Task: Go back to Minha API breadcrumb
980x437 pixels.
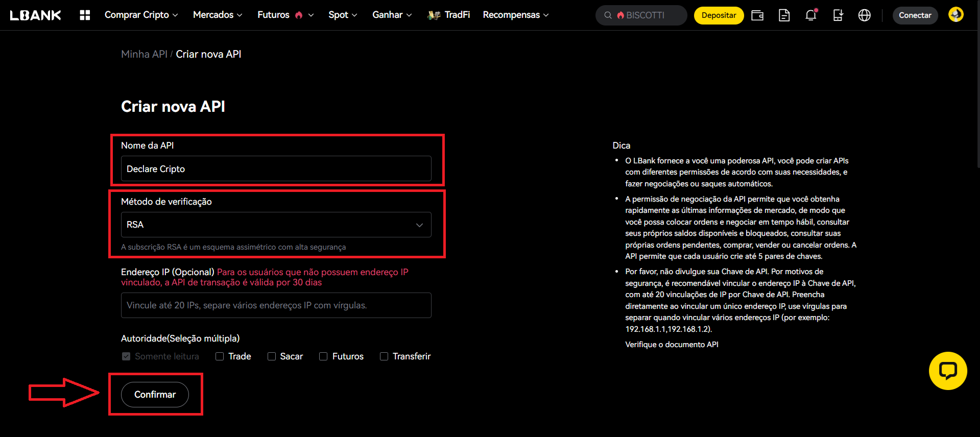Action: click(x=144, y=54)
